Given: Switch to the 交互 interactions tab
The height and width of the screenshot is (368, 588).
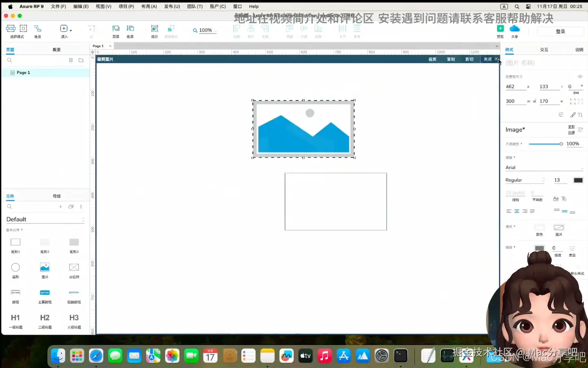Looking at the screenshot, I should [x=544, y=50].
